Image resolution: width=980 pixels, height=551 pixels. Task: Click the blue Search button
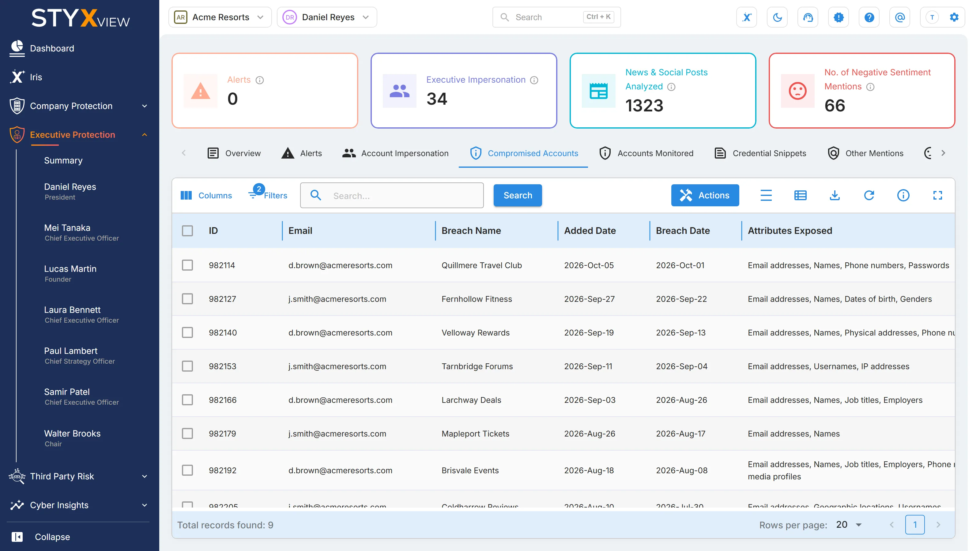click(518, 196)
